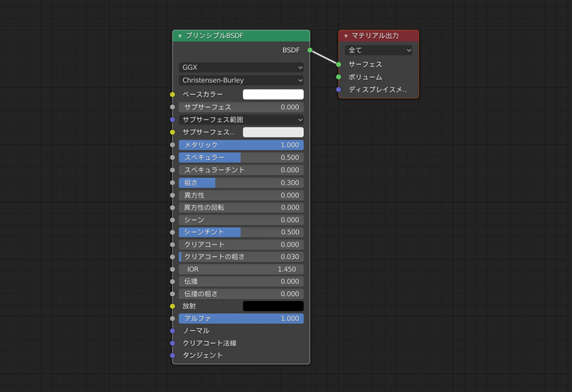Click the メタリック slider
This screenshot has width=572, height=392.
coord(241,145)
